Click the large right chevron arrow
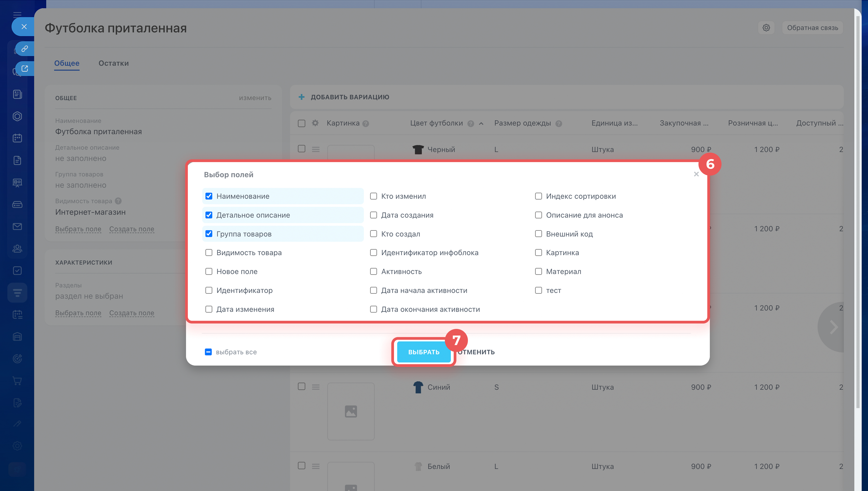The height and width of the screenshot is (491, 868). (x=834, y=327)
